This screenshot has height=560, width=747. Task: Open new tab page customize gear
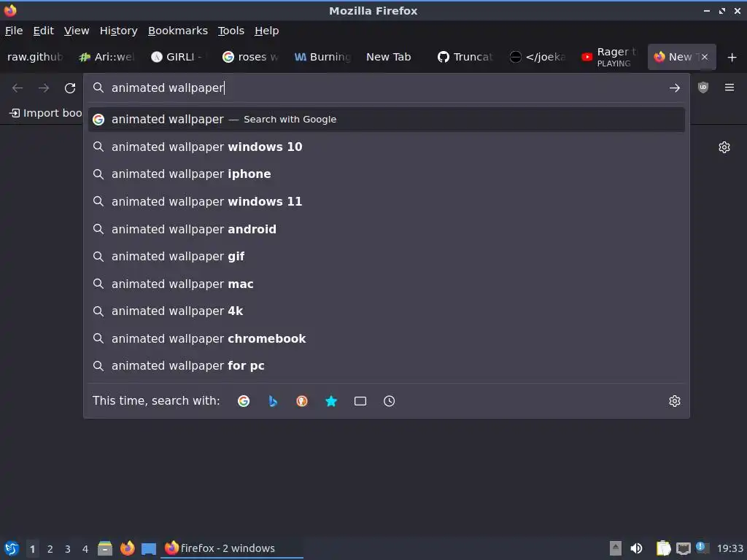pos(724,147)
